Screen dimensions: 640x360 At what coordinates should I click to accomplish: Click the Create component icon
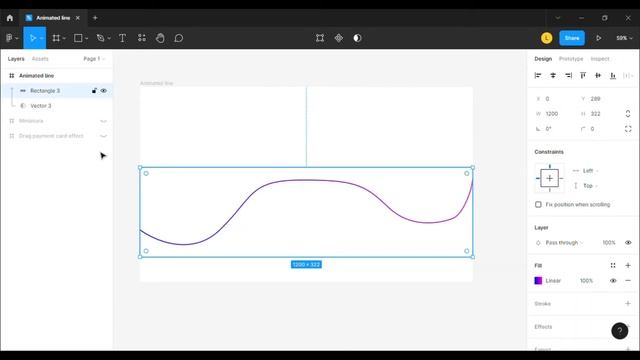[339, 38]
